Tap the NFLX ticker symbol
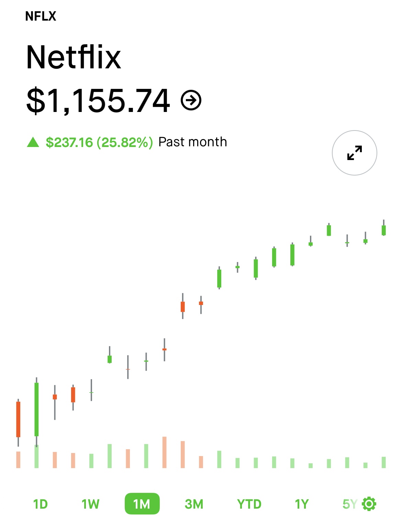 tap(41, 16)
